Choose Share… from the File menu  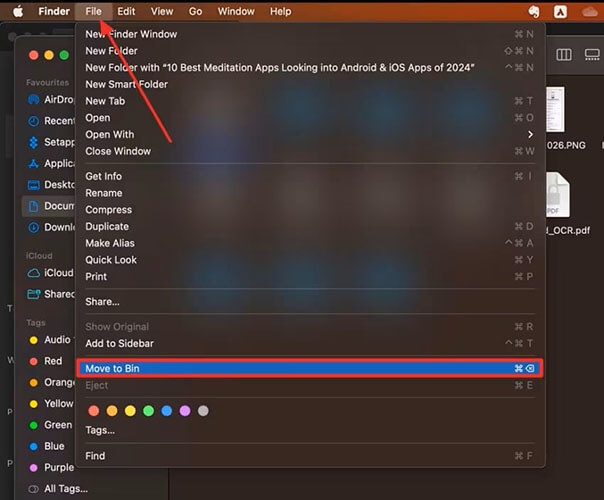pyautogui.click(x=310, y=302)
